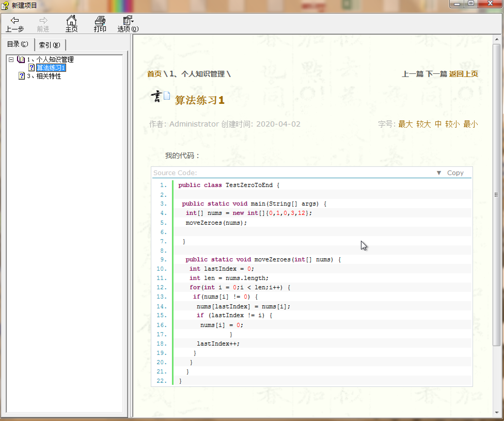Click the book icon beside 个人知识管理
This screenshot has height=421, width=504.
21,60
